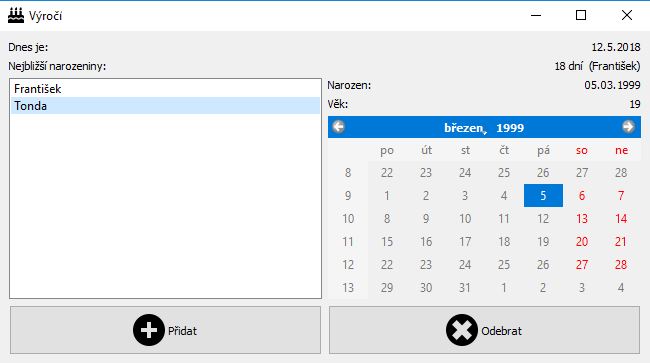The height and width of the screenshot is (363, 650).
Task: Click empty area of the names list
Action: coord(165,206)
